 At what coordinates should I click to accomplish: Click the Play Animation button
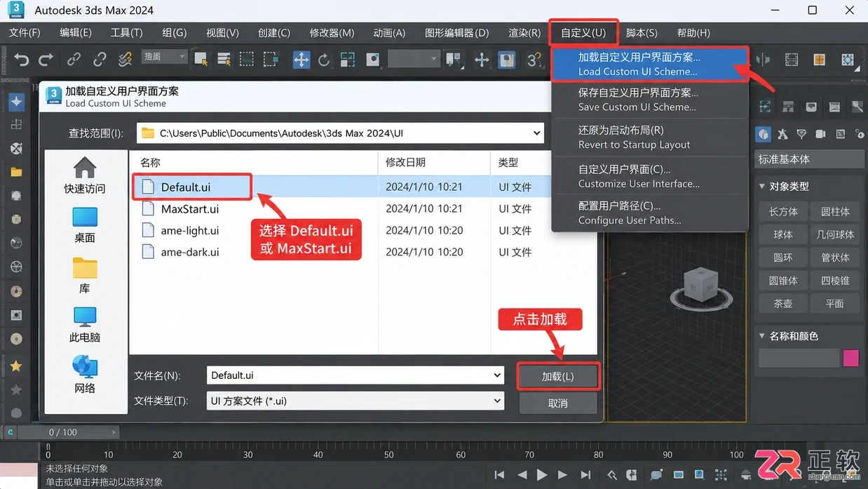tap(542, 475)
